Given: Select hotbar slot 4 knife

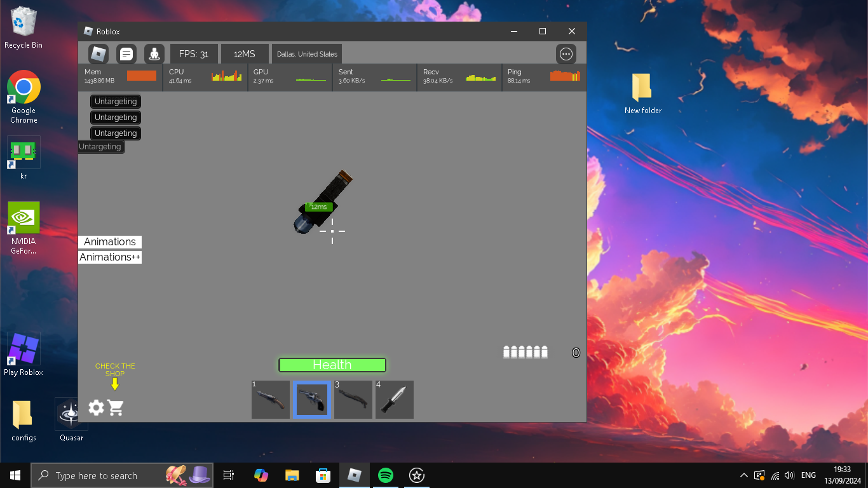Looking at the screenshot, I should (x=395, y=400).
